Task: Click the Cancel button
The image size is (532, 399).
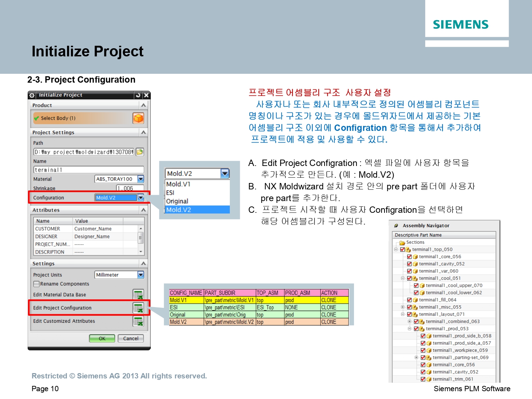Action: point(131,338)
